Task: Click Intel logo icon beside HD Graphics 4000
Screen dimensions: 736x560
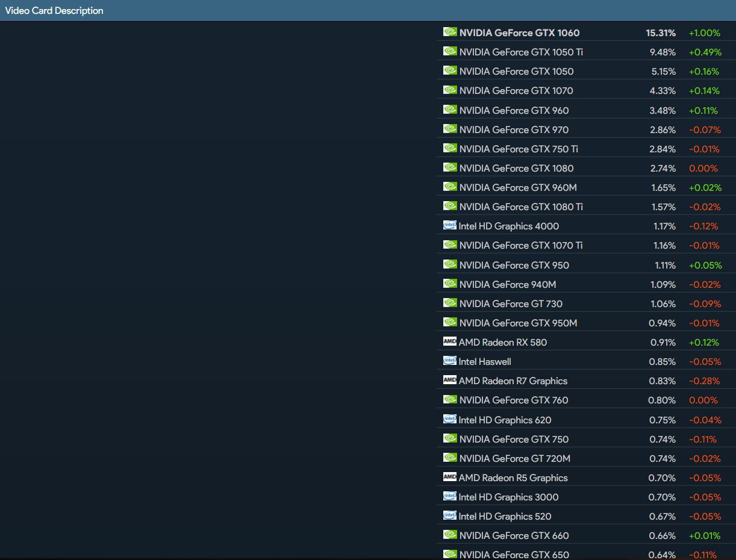Action: [x=449, y=225]
